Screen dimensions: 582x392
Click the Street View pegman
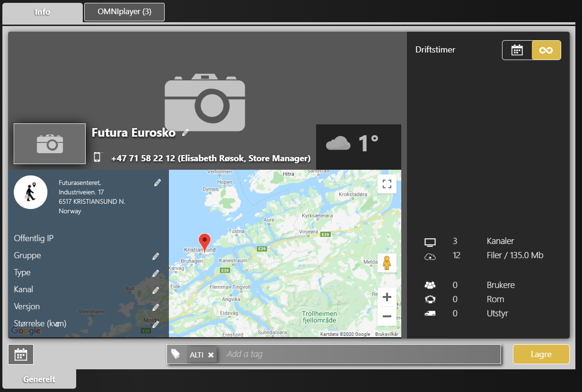[387, 263]
